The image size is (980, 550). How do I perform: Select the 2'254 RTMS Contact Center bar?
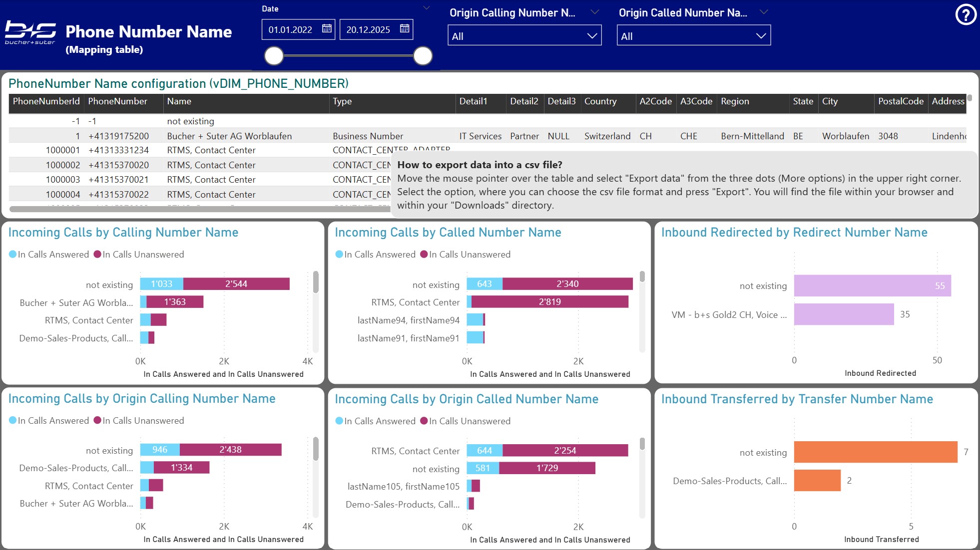point(565,451)
